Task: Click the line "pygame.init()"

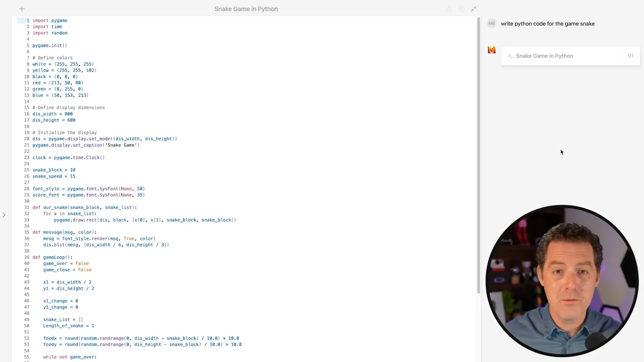Action: (50, 45)
